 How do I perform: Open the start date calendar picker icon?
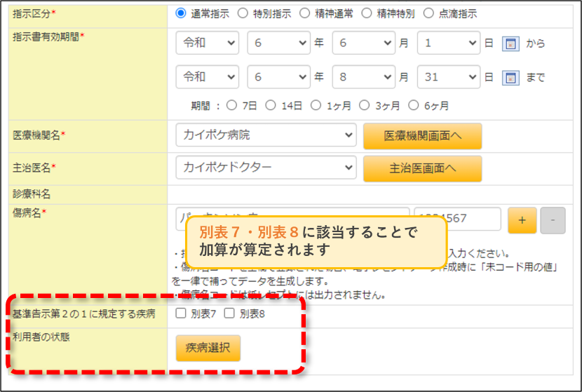coord(510,43)
